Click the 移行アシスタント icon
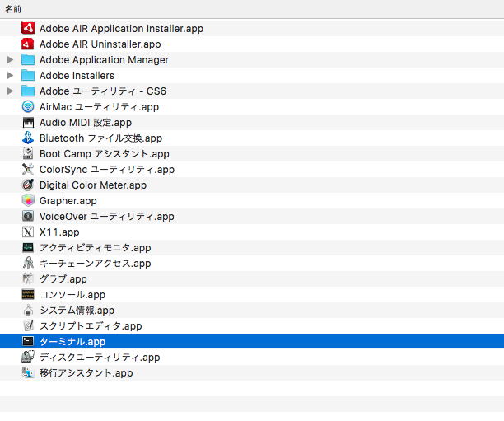The width and height of the screenshot is (504, 421). [28, 372]
